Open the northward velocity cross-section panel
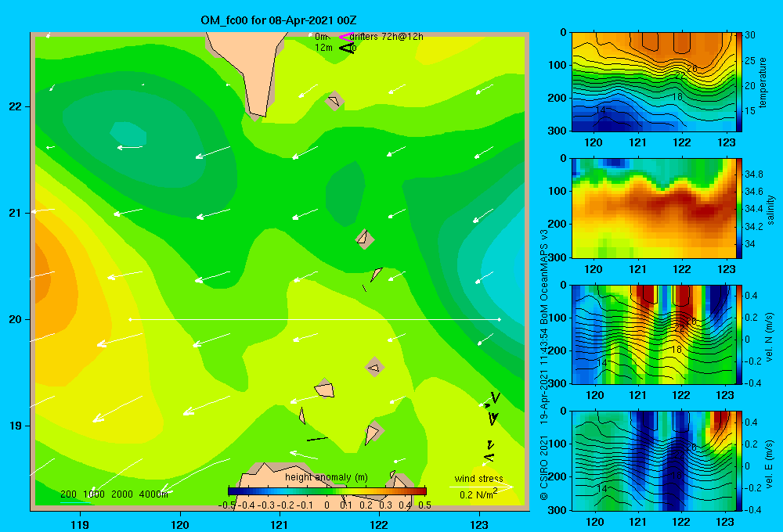Viewport: 783px width, 532px height. pos(654,335)
